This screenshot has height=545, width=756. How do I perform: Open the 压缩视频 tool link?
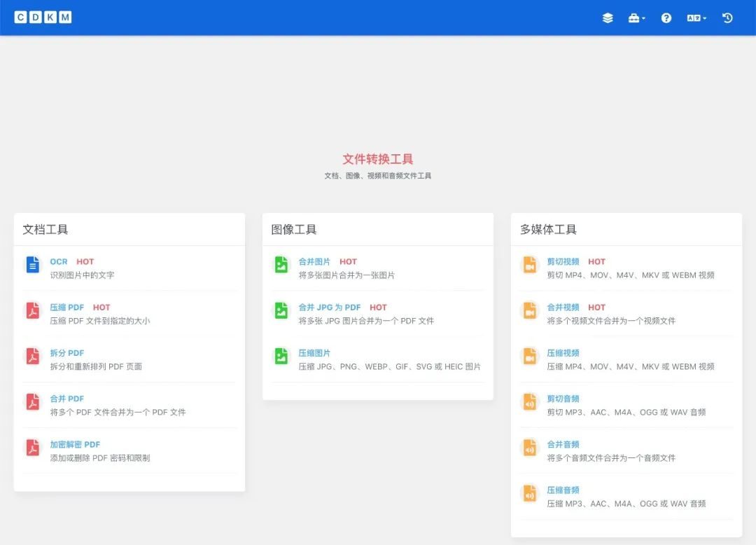561,352
